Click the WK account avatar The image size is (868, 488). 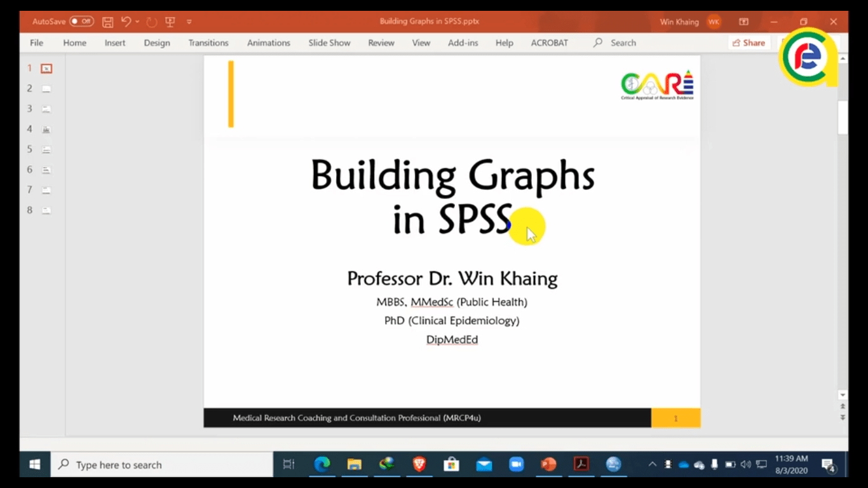[x=714, y=22]
